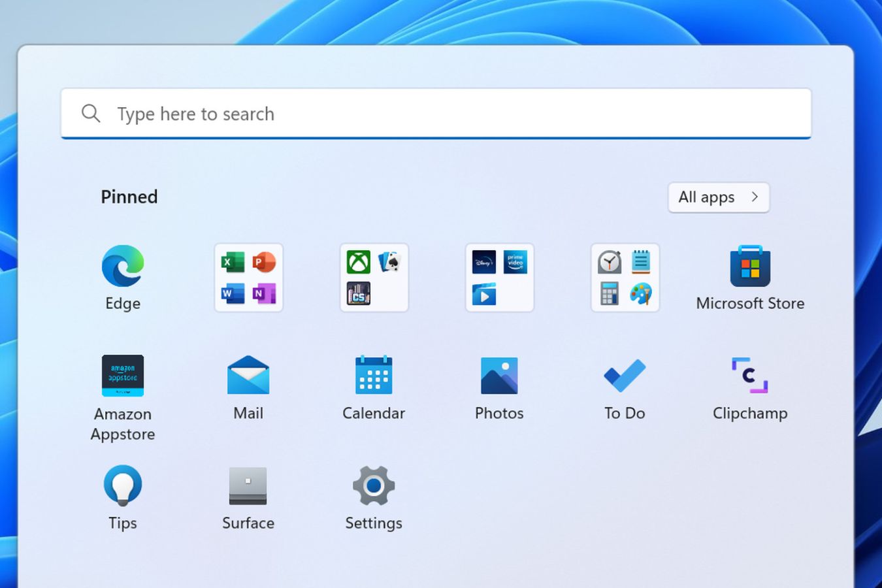The image size is (882, 588).
Task: Click the Xbox icon in the games folder
Action: (x=359, y=263)
